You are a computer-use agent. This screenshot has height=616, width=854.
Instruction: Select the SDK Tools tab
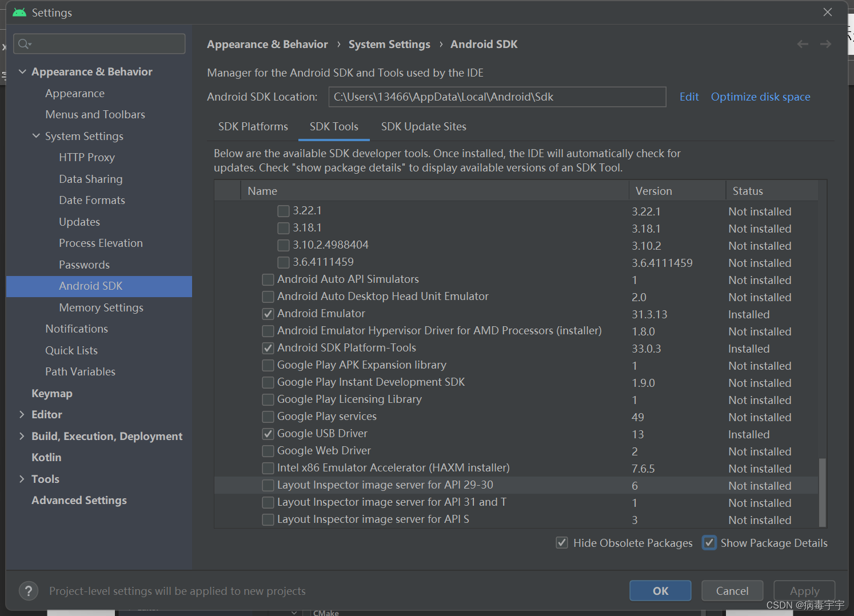tap(334, 126)
